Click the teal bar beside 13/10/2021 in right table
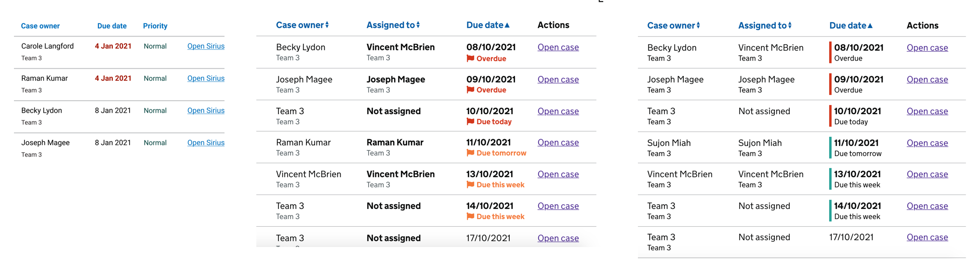 pyautogui.click(x=830, y=179)
